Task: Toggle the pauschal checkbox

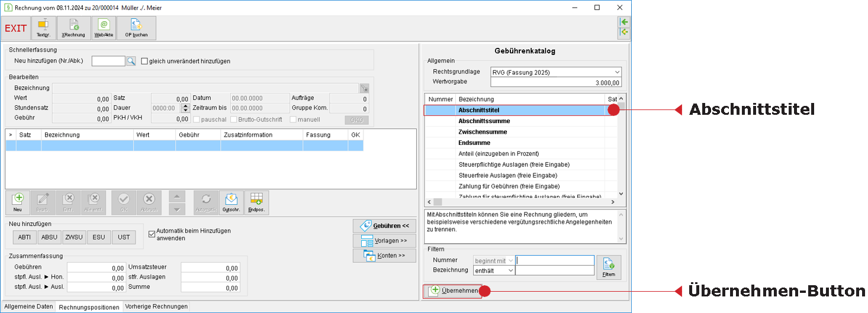Action: pyautogui.click(x=198, y=120)
